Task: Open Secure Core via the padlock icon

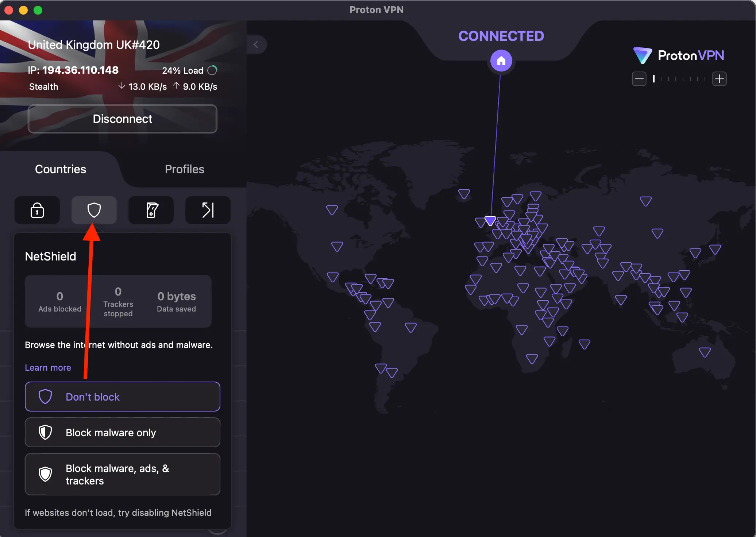Action: [37, 210]
